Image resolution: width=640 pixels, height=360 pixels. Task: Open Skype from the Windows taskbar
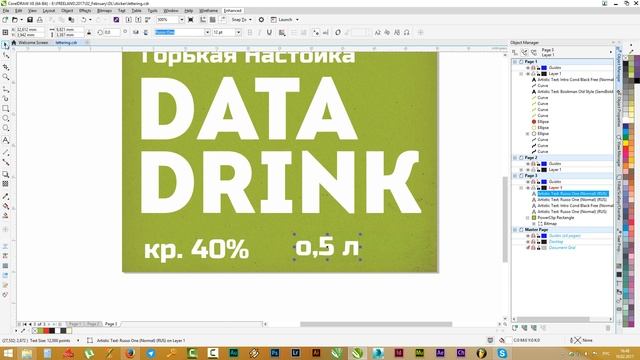502,353
